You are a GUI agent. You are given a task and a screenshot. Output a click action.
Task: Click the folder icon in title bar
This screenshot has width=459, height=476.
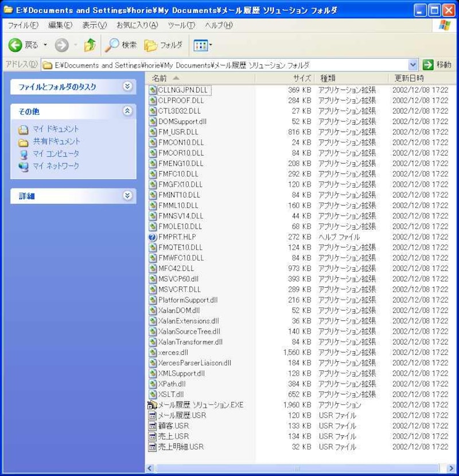[8, 10]
